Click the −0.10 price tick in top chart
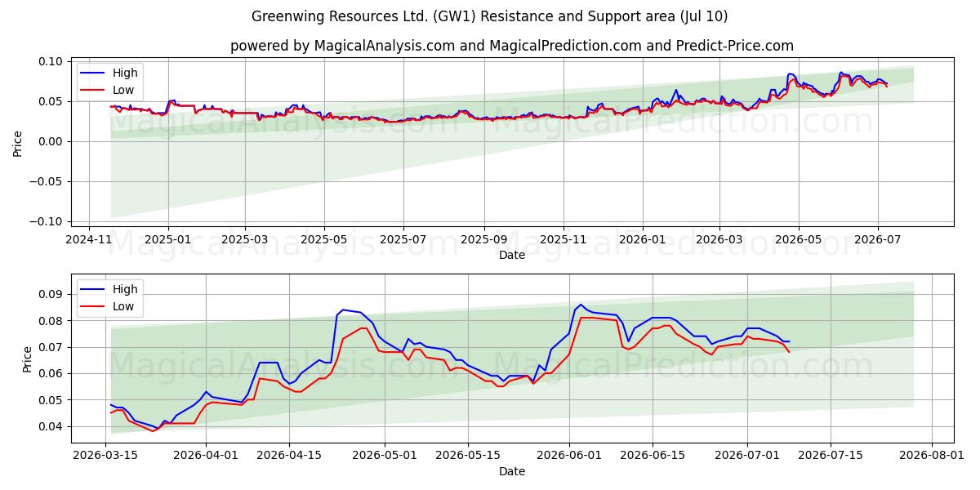980x490 pixels. [x=47, y=222]
